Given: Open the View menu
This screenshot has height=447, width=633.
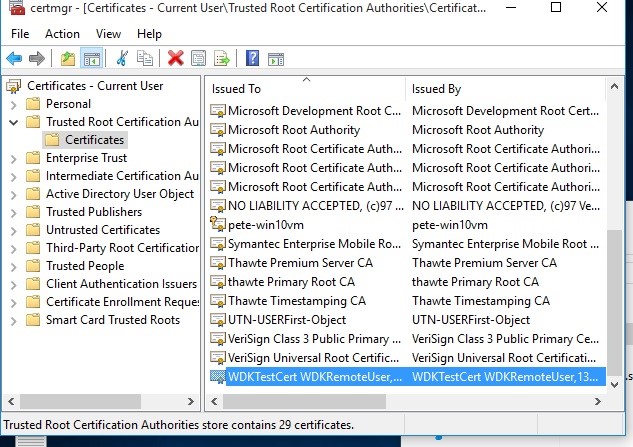Looking at the screenshot, I should click(x=108, y=34).
